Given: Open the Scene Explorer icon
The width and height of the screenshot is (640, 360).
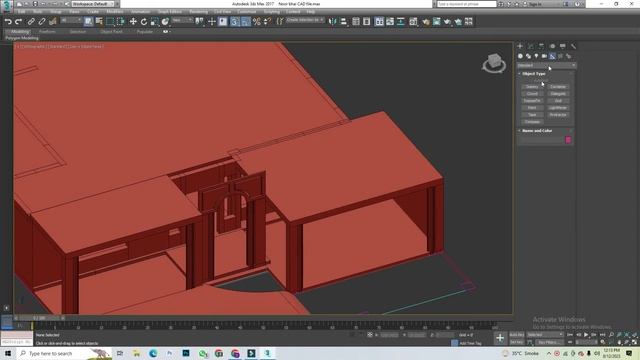Looking at the screenshot, I should click(356, 22).
